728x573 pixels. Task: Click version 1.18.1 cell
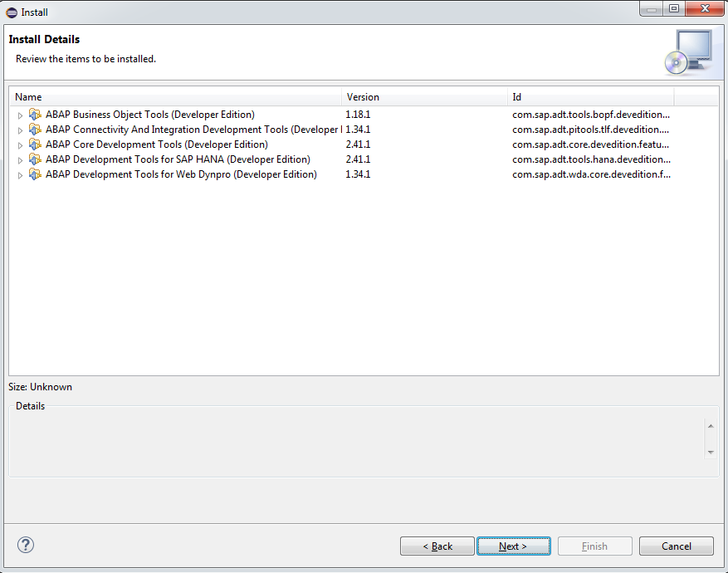tap(358, 115)
